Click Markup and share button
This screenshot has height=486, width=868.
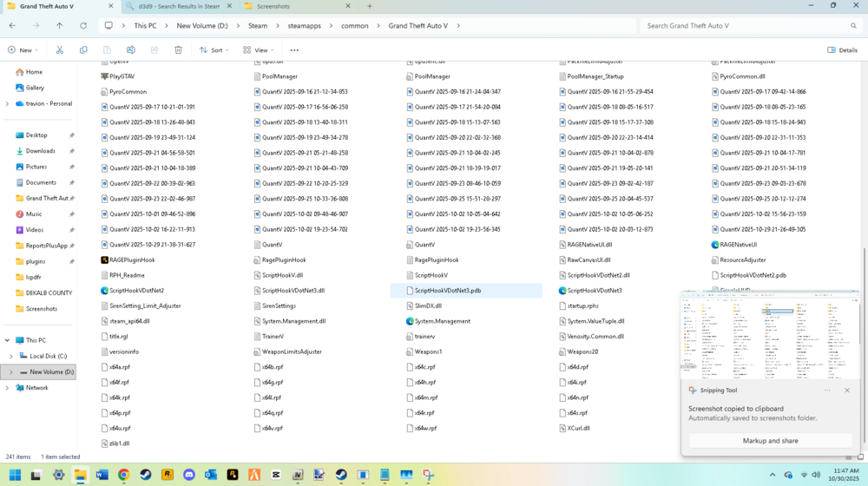770,441
